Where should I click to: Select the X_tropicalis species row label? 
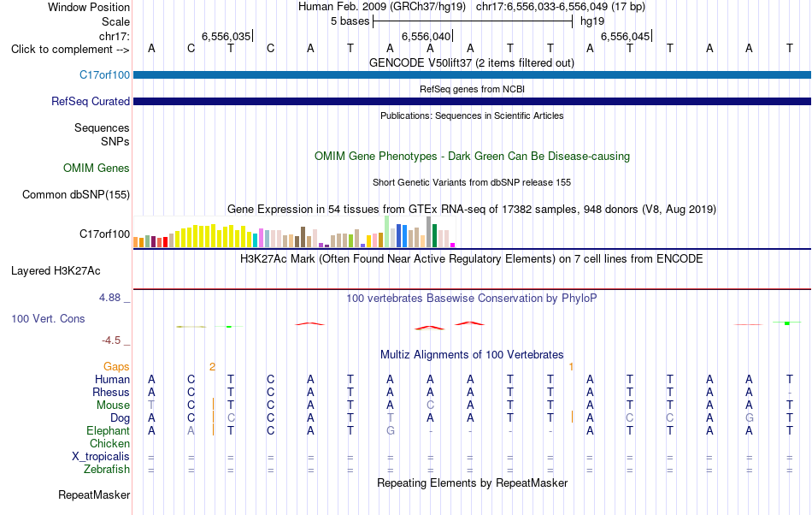click(101, 457)
